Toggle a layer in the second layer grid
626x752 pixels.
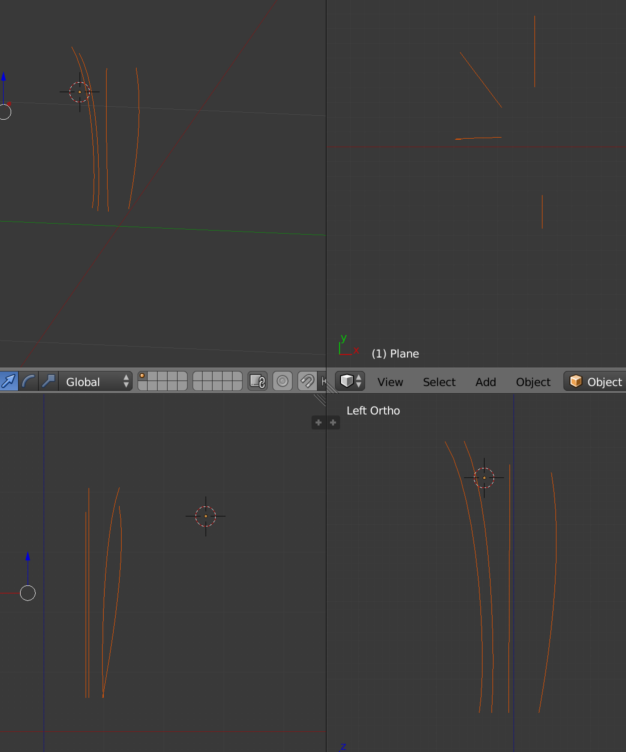pos(217,381)
